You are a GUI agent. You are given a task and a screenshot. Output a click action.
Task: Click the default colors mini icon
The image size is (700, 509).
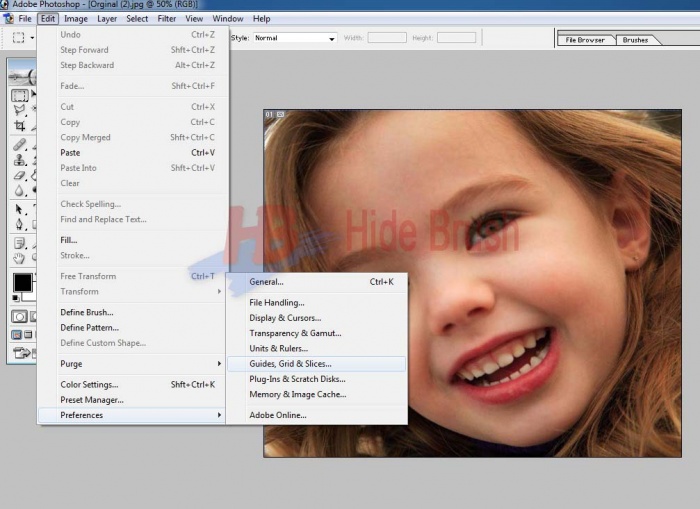(x=16, y=298)
